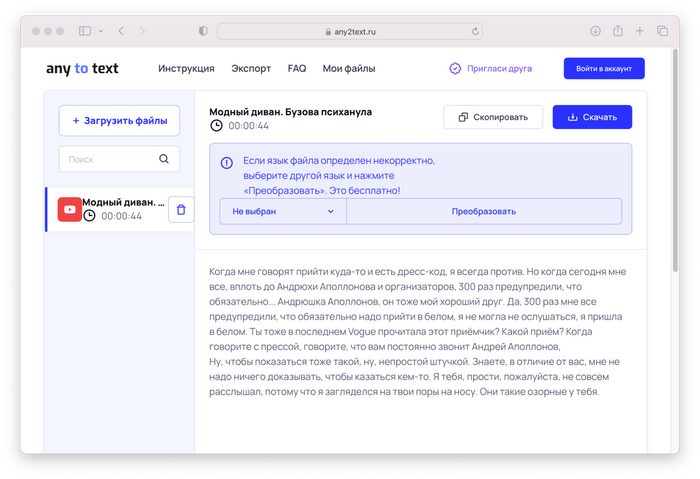Open «Мои файлы» section
Screen dimensions: 700x479
click(348, 69)
